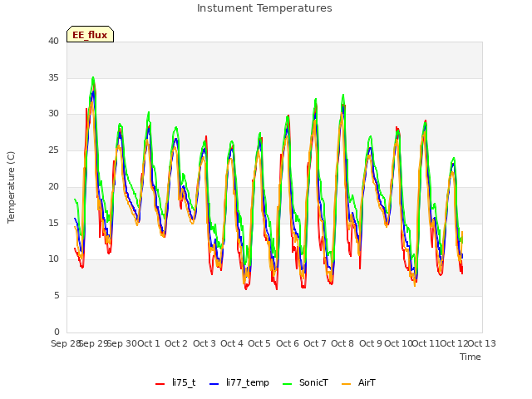This screenshot has width=532, height=399.
Task: Click the Oct 6 x-axis tick label
Action: tap(288, 343)
